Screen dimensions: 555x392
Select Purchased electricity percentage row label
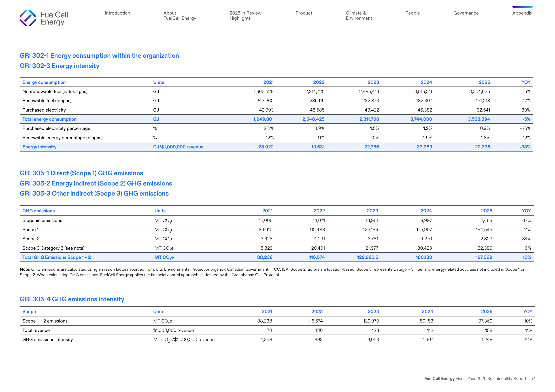[x=56, y=129]
